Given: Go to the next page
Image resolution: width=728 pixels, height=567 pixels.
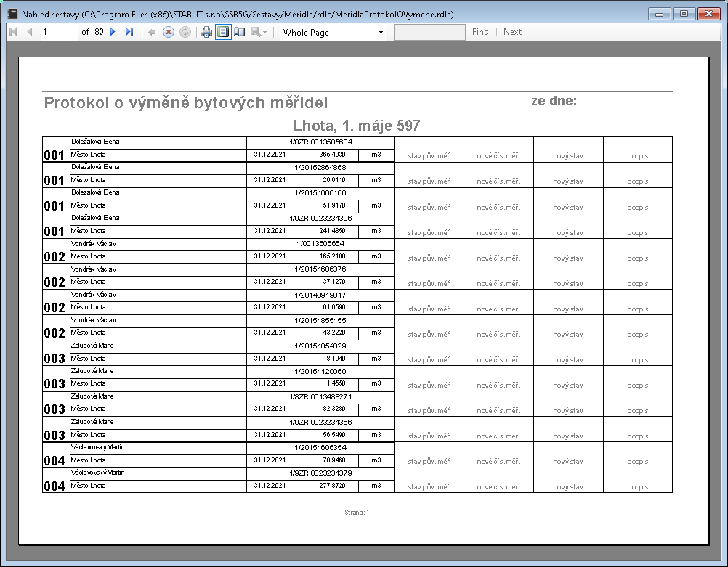Looking at the screenshot, I should tap(113, 32).
